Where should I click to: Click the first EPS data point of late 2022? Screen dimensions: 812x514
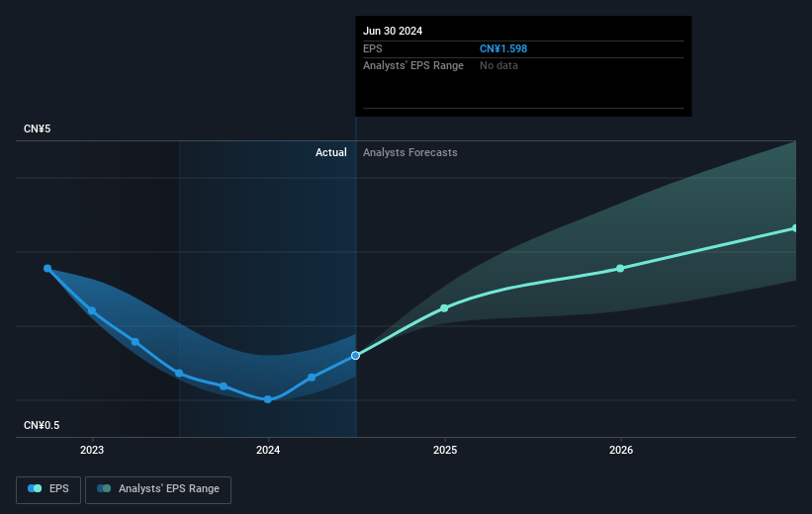tap(47, 268)
